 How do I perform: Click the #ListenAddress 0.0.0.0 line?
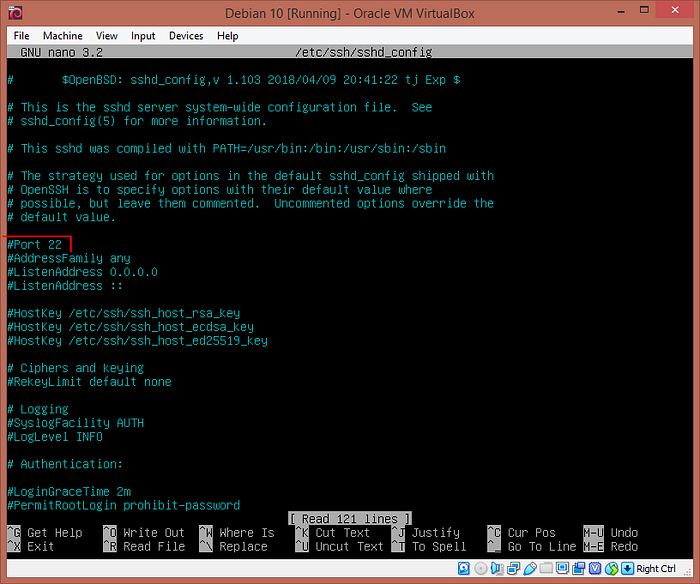[x=83, y=272]
